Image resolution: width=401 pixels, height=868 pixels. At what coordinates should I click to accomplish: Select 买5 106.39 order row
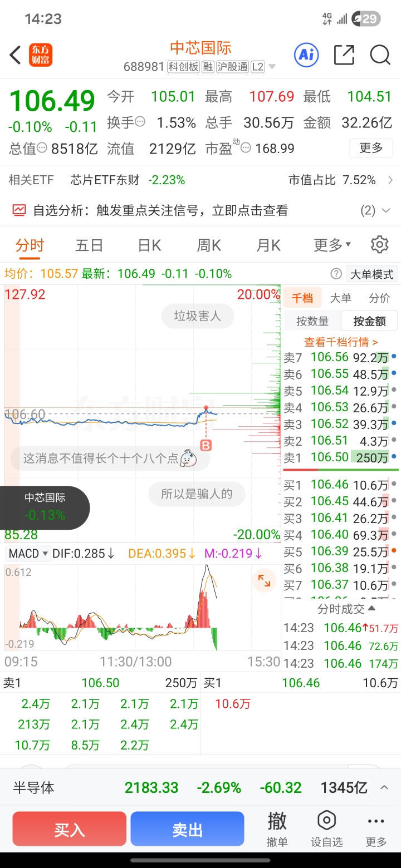coord(341,552)
